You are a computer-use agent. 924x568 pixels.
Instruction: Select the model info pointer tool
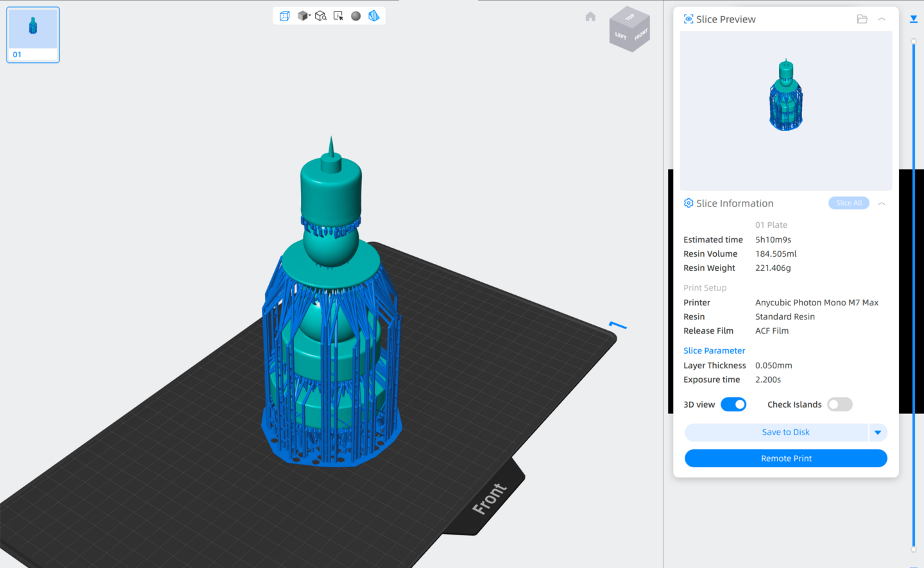click(338, 16)
